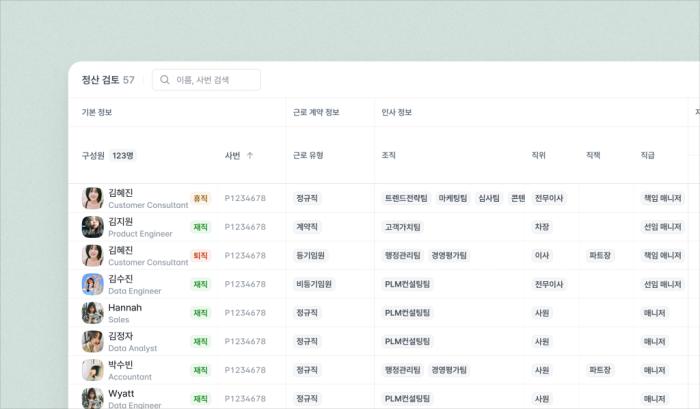Screen dimensions: 700x409
Task: Open avatar of 김혜진 with 퇴직 status
Action: pyautogui.click(x=93, y=255)
